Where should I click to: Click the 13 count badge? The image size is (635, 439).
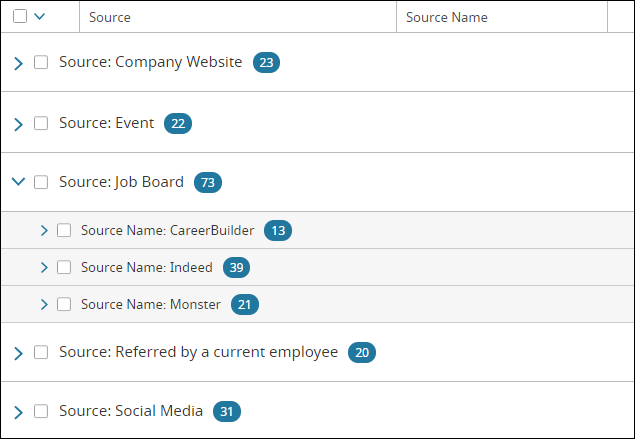pyautogui.click(x=278, y=230)
